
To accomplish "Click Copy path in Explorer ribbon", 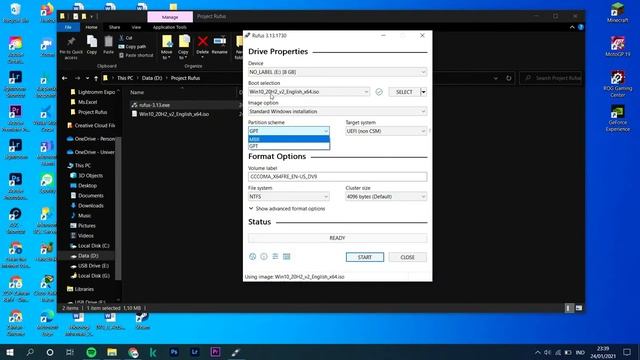I will [x=132, y=47].
